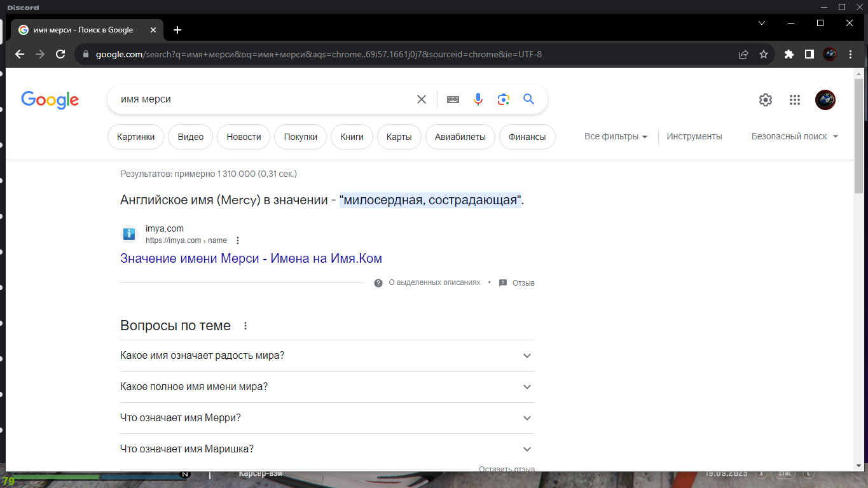868x488 pixels.
Task: Expand 'Что означает имя Маришка?'
Action: 327,449
